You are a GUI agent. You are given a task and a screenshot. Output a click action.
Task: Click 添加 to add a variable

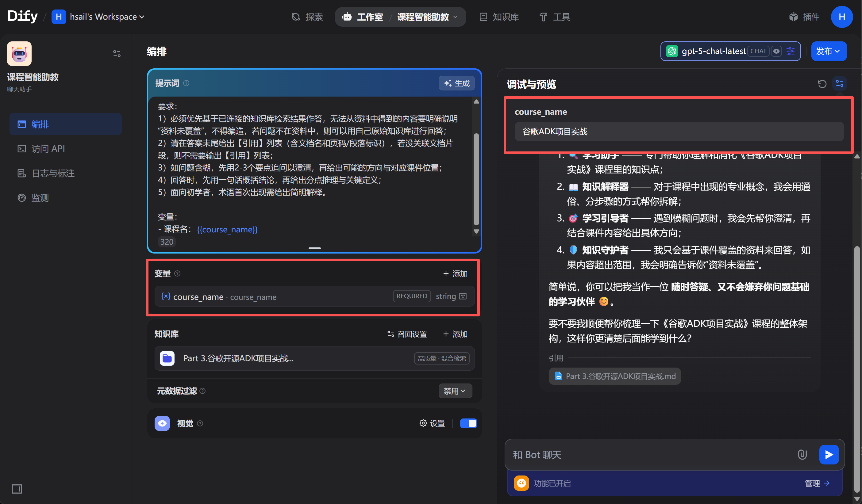455,273
